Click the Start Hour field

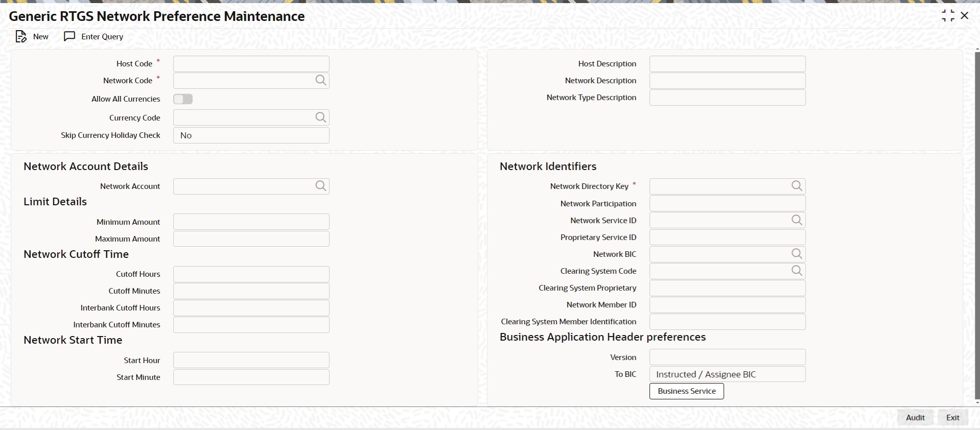pos(251,360)
